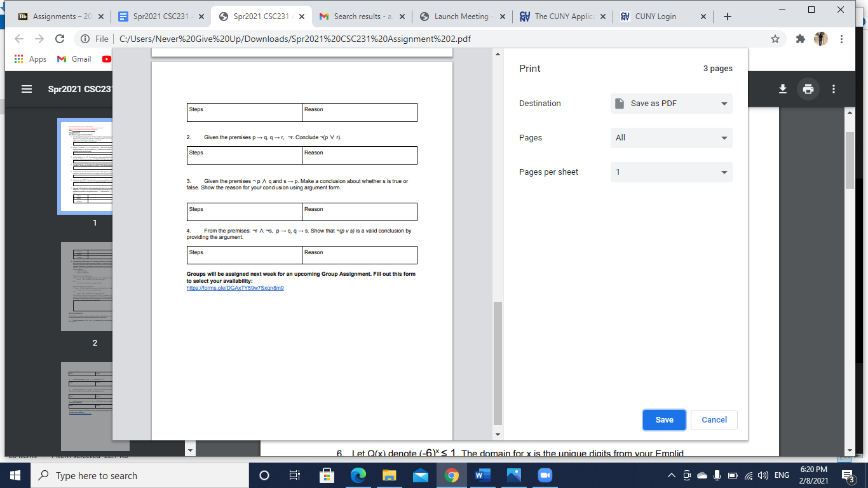Open the Chrome profile avatar
This screenshot has height=488, width=868.
(822, 39)
